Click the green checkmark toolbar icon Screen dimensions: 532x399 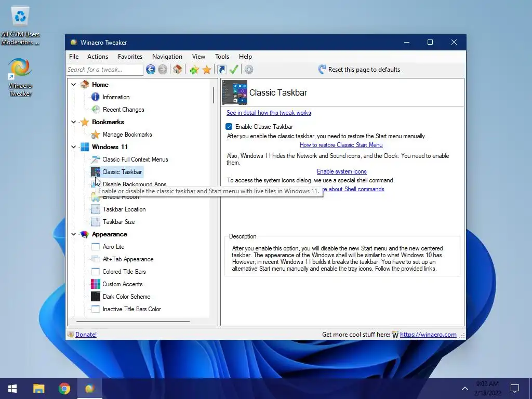(x=234, y=70)
